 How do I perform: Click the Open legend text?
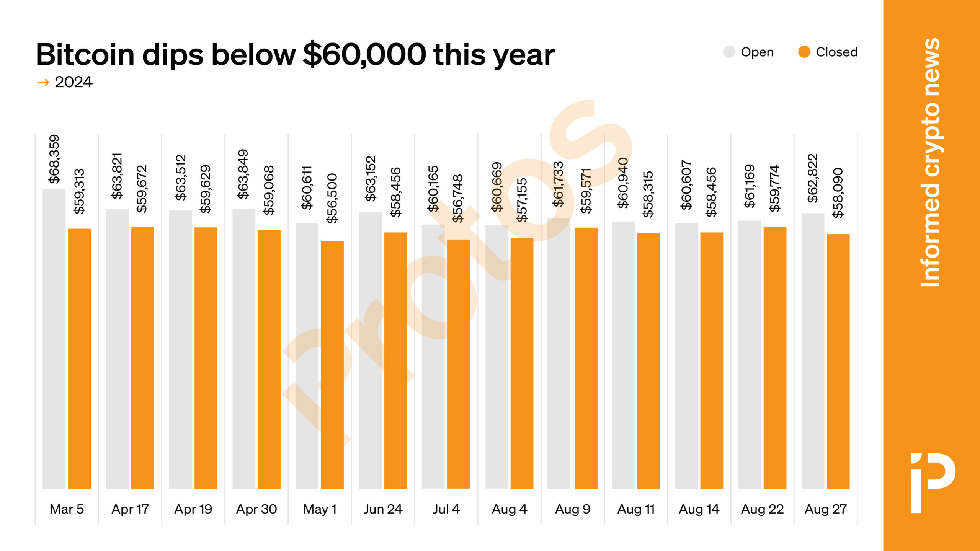tap(757, 52)
